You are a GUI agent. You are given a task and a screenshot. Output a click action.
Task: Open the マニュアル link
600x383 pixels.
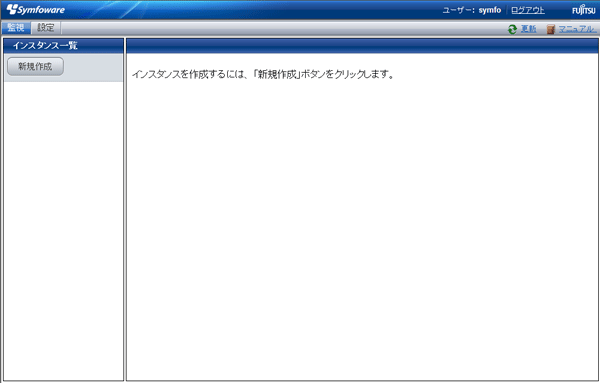pos(577,29)
